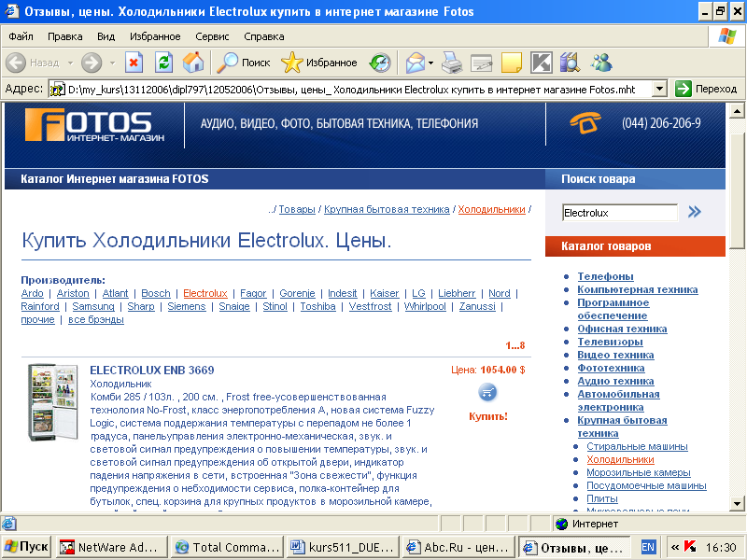Screen dimensions: 747x560
Task: Open the Liebherr manufacturer link
Action: click(457, 293)
